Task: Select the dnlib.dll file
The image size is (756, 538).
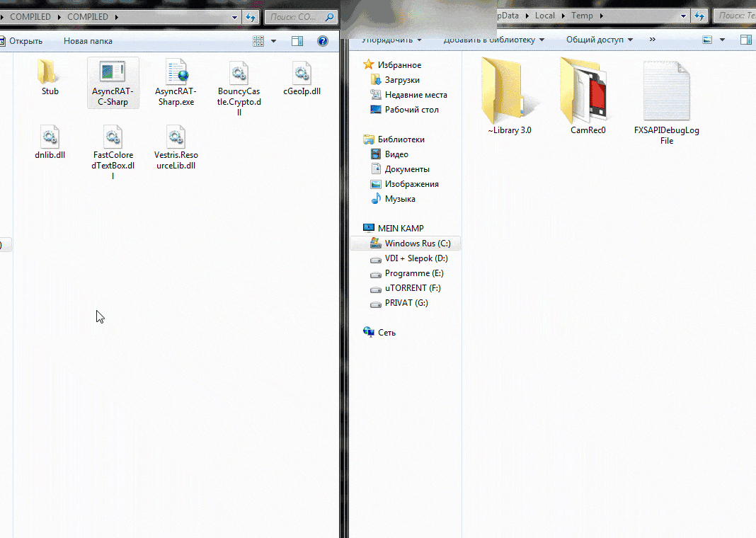Action: click(50, 142)
